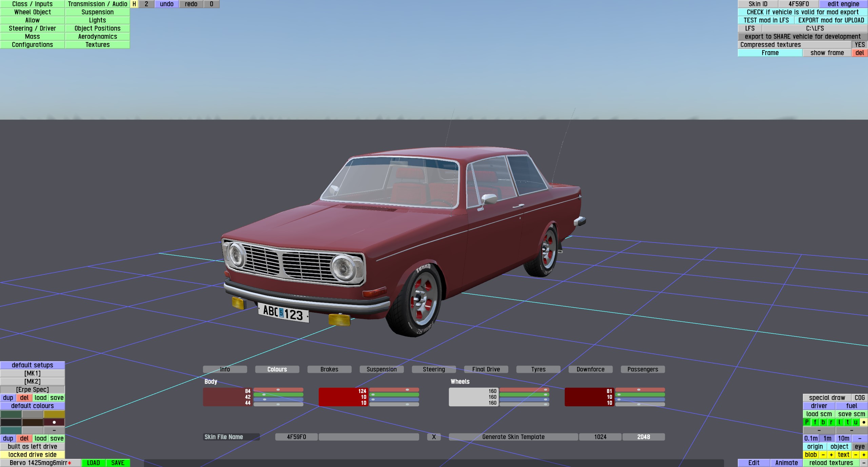Toggle the P view mode button
The height and width of the screenshot is (467, 868).
(x=807, y=422)
